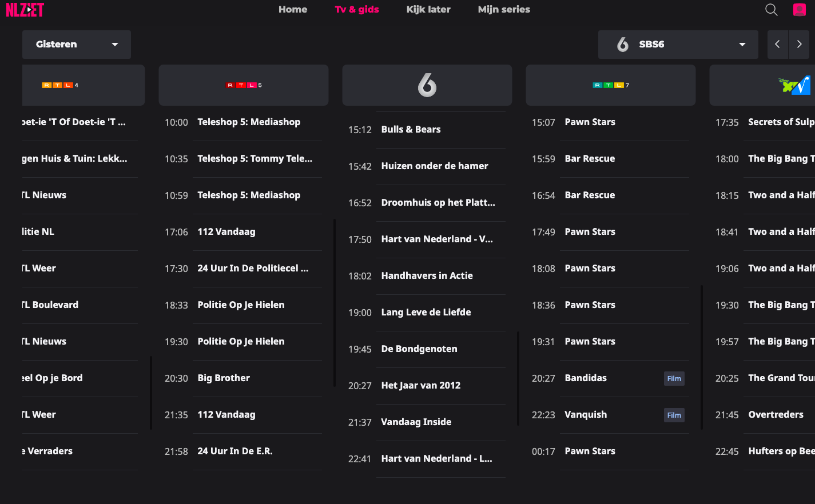Click the NLZIET logo
This screenshot has width=815, height=504.
[x=25, y=10]
